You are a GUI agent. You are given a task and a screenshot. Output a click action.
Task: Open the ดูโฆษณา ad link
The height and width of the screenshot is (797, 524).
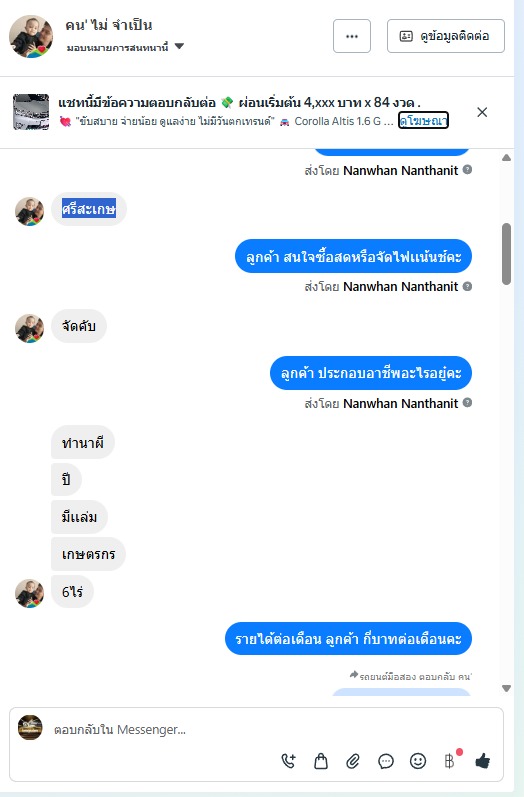423,120
